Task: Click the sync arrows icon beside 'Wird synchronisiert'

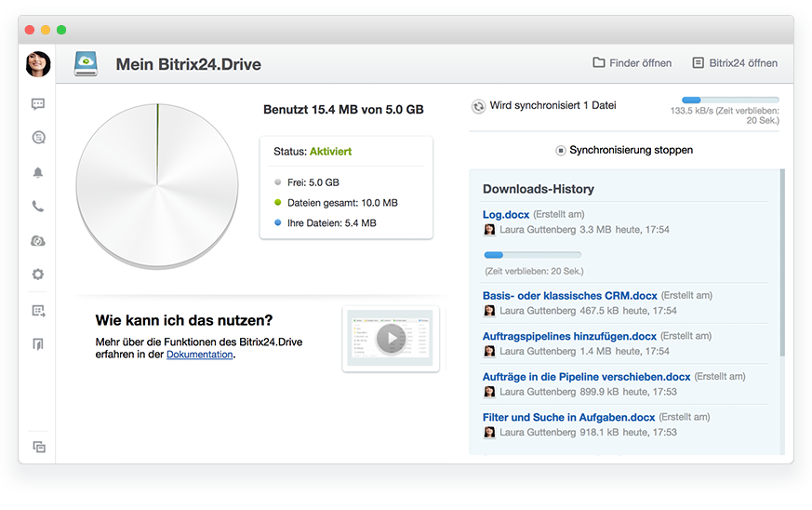Action: point(478,107)
